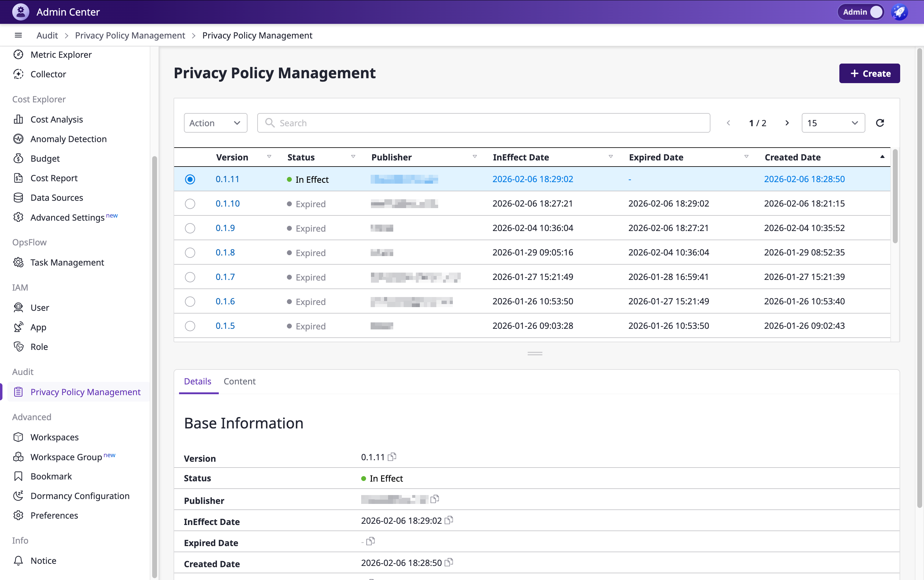
Task: Click the rocket icon in top bar
Action: [899, 12]
